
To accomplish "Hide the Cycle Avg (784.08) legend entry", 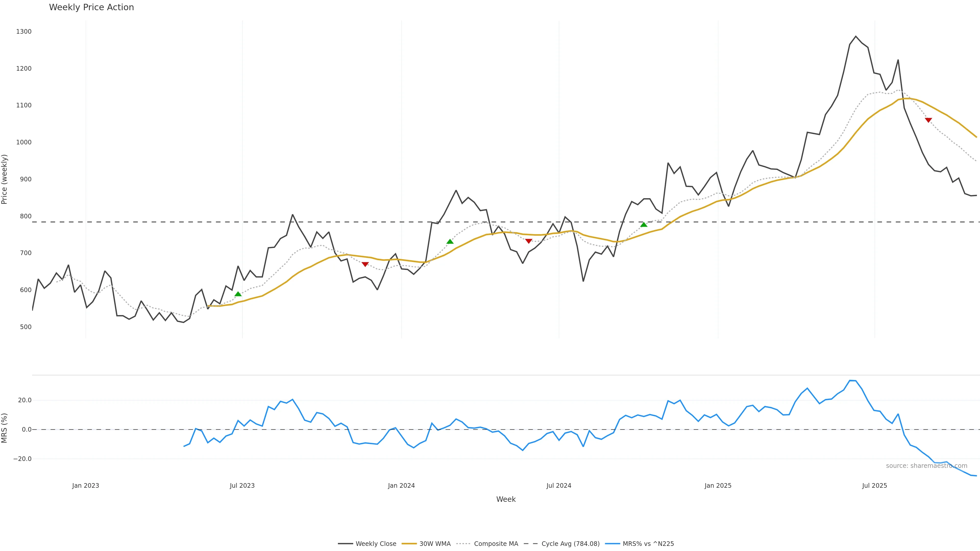I will tap(570, 544).
